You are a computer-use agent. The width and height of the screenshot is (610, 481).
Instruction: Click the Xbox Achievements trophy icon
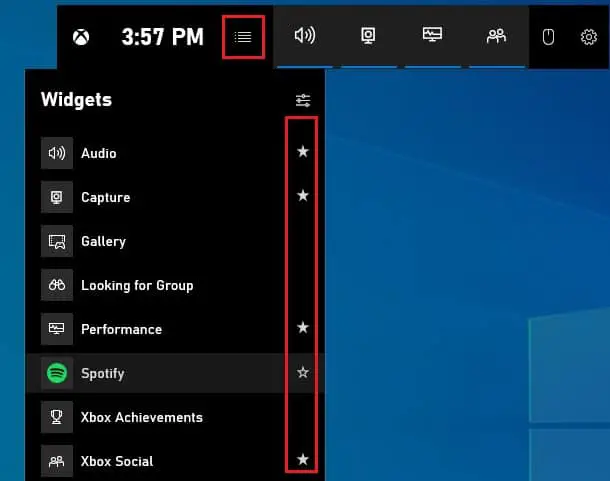[57, 417]
